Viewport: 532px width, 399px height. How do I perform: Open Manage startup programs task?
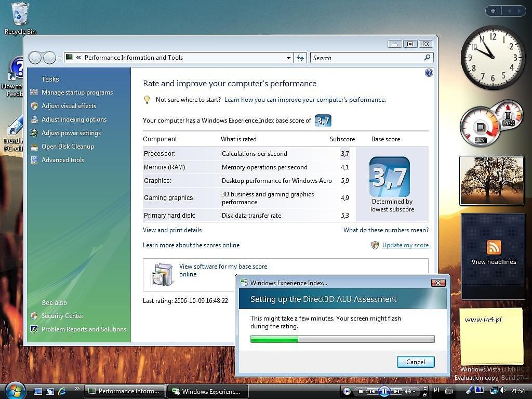[x=77, y=92]
